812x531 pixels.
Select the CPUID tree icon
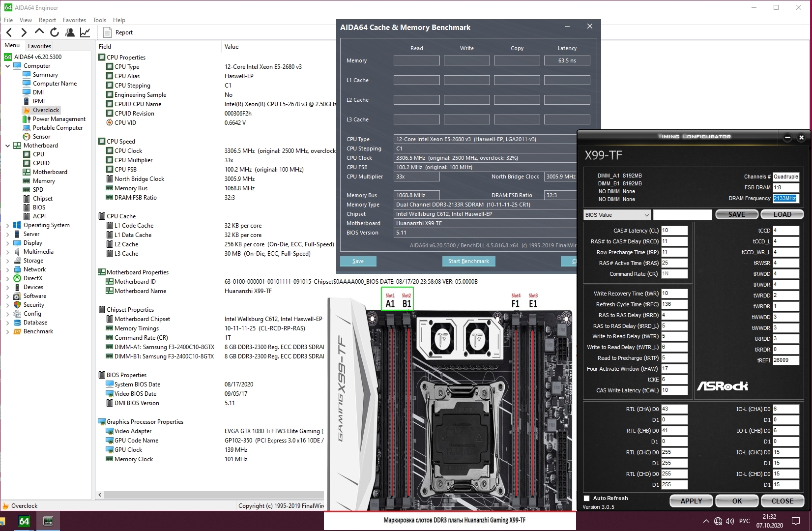click(27, 163)
